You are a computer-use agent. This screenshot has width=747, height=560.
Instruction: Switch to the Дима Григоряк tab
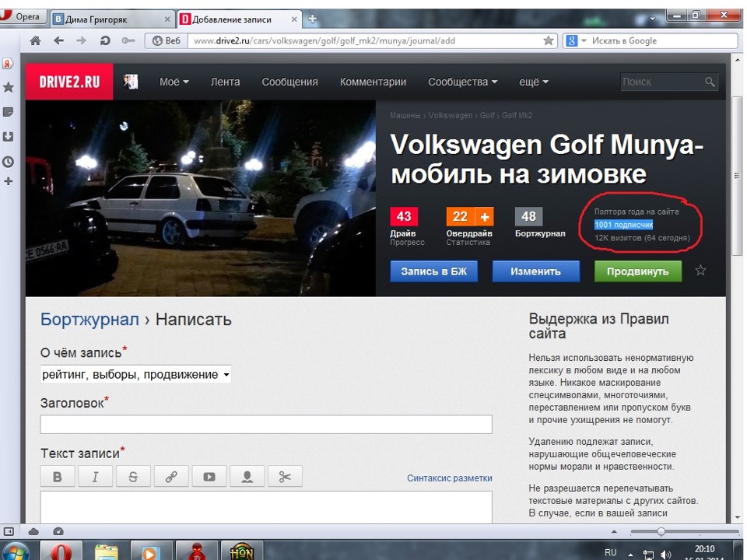[x=111, y=19]
